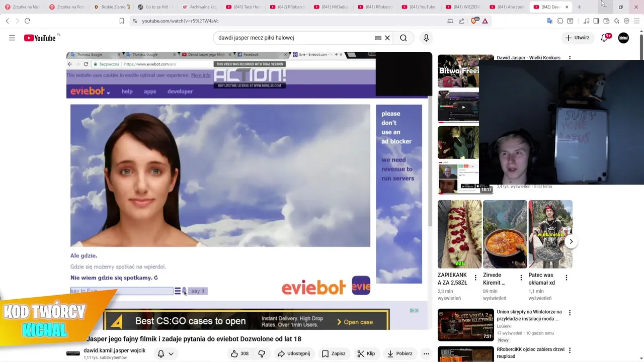Open the browser hamburger main menu

pyautogui.click(x=636, y=21)
